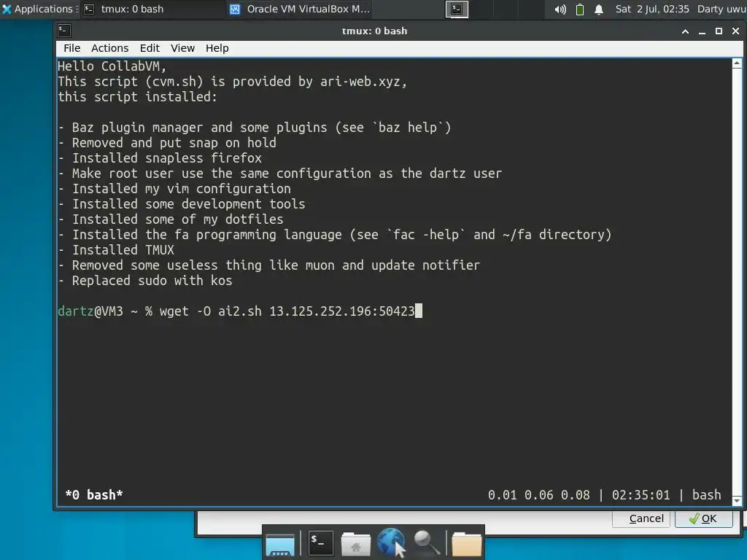
Task: Click the '*0 bash*' tmux window label
Action: coord(94,495)
